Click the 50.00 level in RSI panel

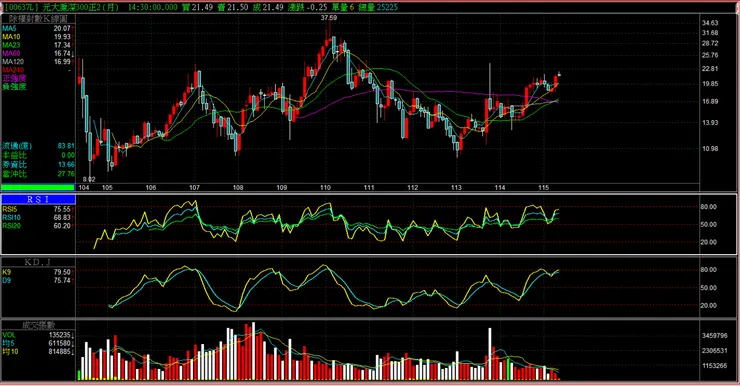click(708, 225)
